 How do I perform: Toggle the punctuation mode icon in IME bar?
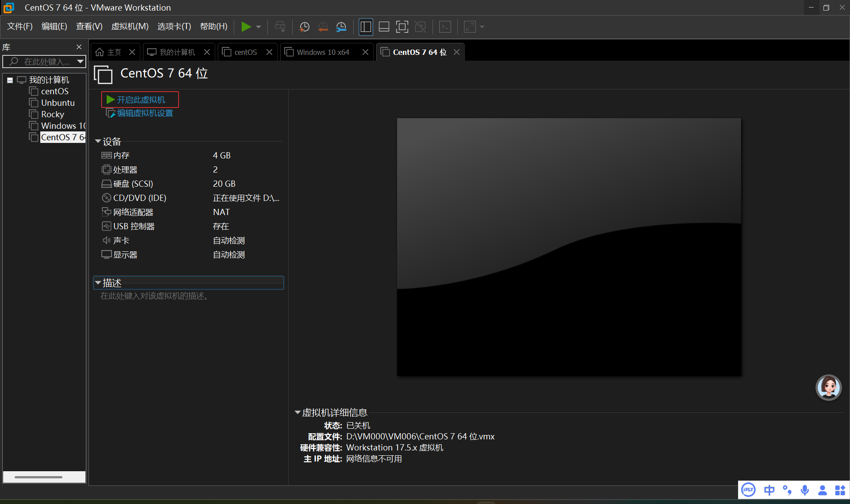pos(787,490)
